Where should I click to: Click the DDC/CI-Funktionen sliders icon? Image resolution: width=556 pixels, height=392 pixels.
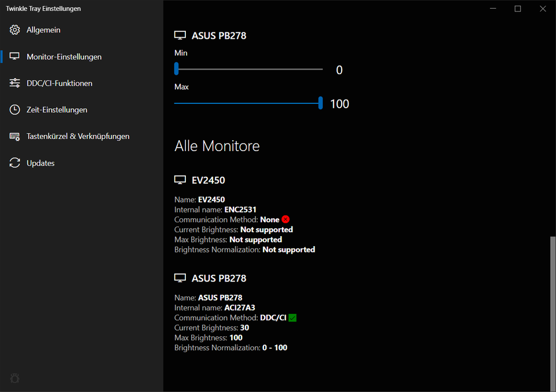tap(14, 83)
